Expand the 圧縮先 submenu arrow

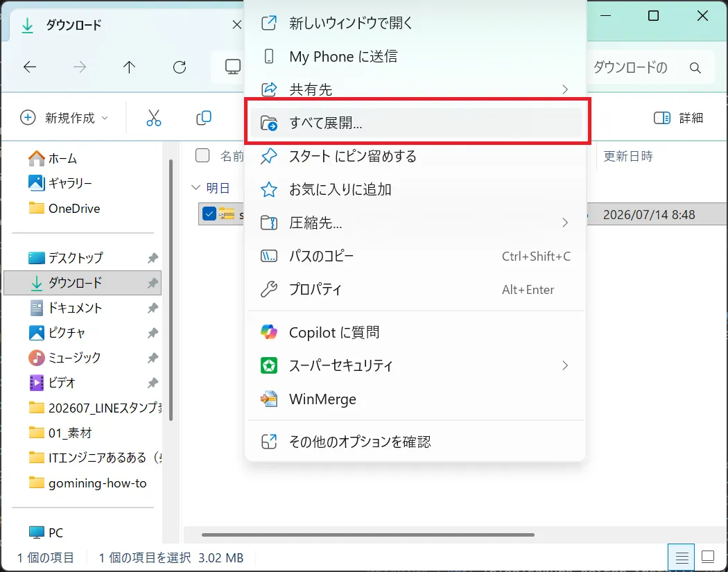565,223
